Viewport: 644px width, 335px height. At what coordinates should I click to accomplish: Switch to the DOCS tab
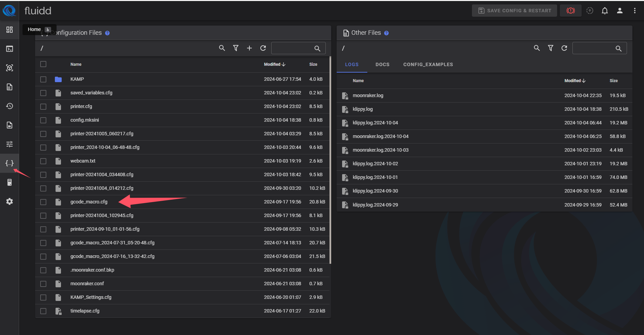coord(382,64)
